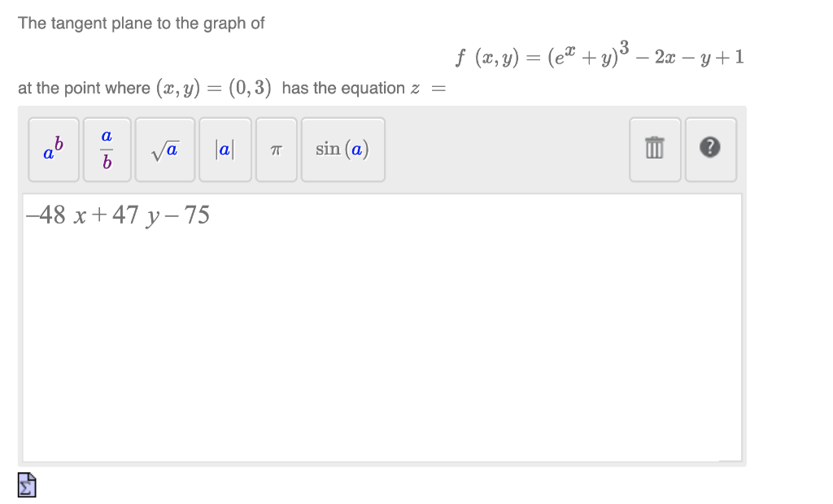
Task: Place cursor after -48x+47y-75
Action: pyautogui.click(x=213, y=215)
